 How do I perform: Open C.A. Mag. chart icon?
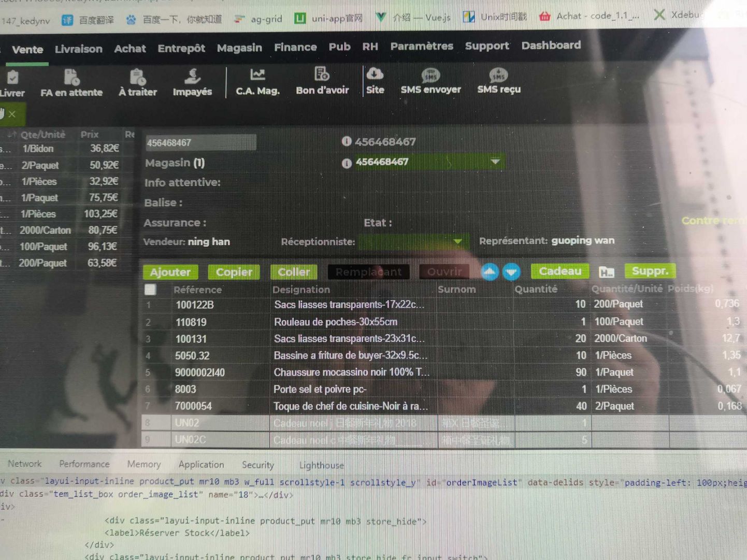pos(257,75)
